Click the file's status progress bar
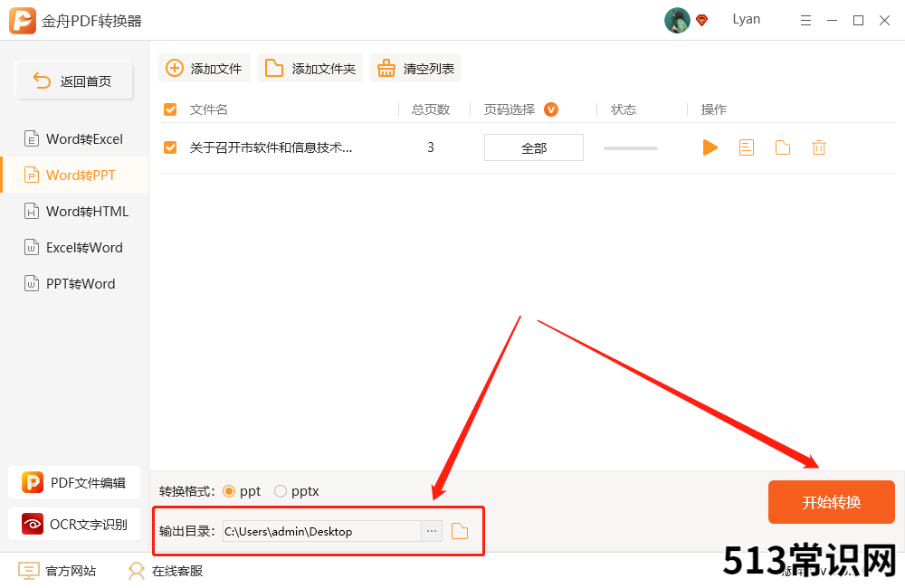 coord(630,148)
